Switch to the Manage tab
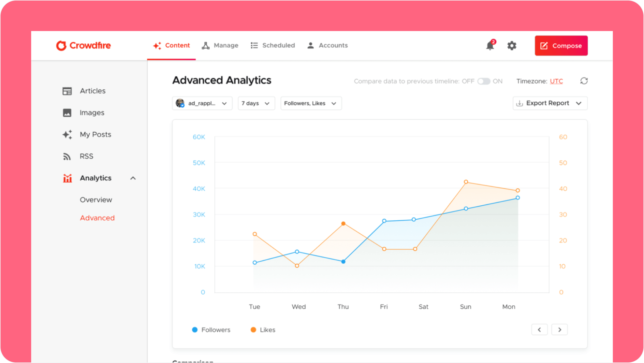The width and height of the screenshot is (644, 363). [x=220, y=46]
